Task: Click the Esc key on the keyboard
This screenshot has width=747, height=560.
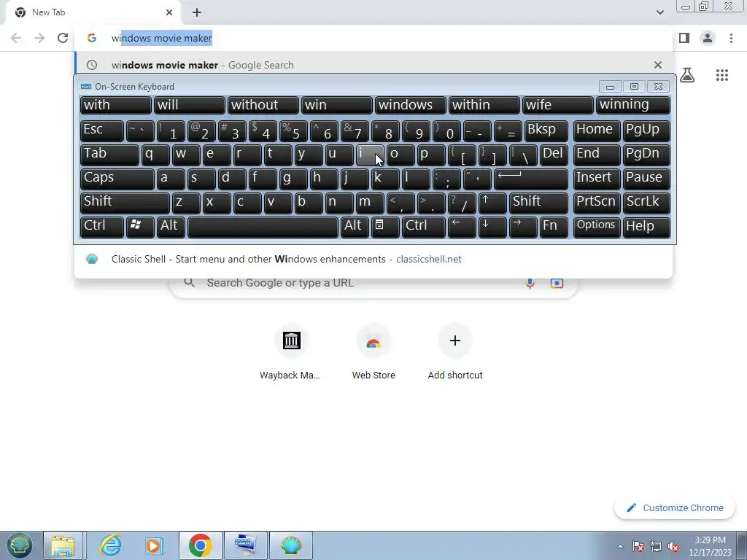Action: pos(102,131)
